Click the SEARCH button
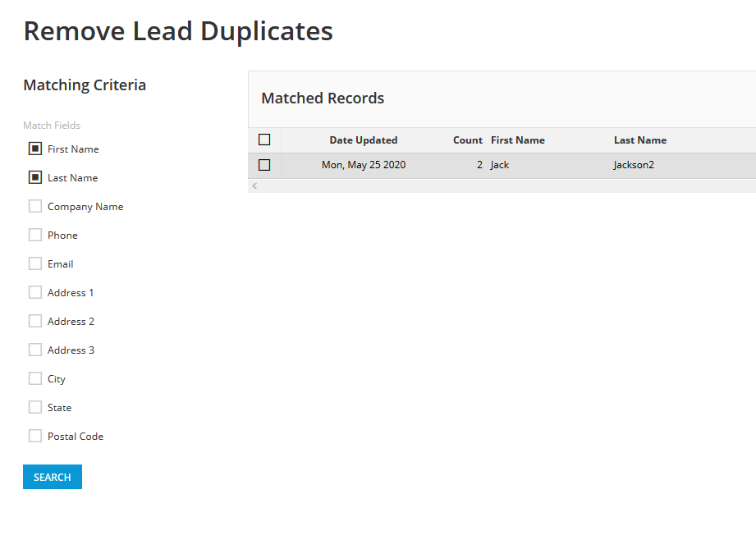756x540 pixels. coord(53,477)
